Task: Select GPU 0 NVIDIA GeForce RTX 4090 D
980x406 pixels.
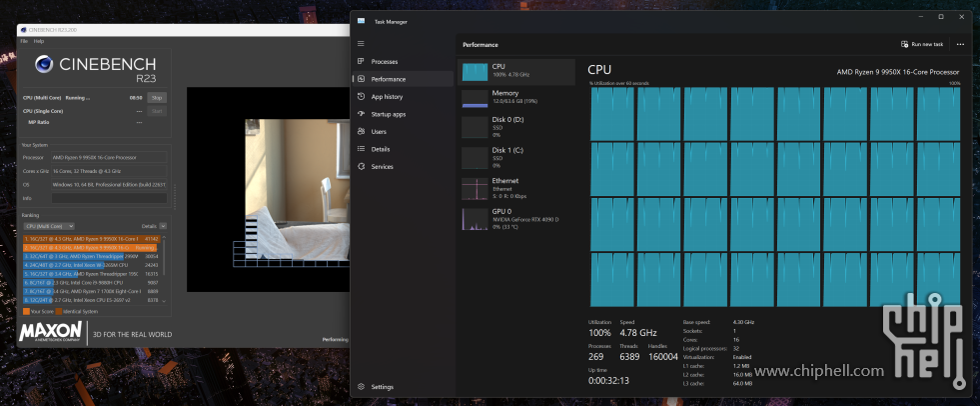Action: click(x=516, y=219)
